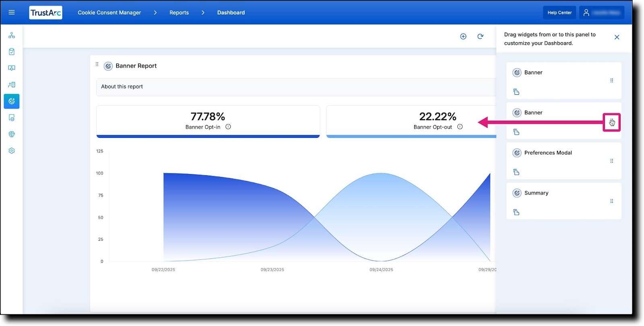This screenshot has height=326, width=644.
Task: Click the panel instruction text about dragging widgets
Action: (x=550, y=39)
